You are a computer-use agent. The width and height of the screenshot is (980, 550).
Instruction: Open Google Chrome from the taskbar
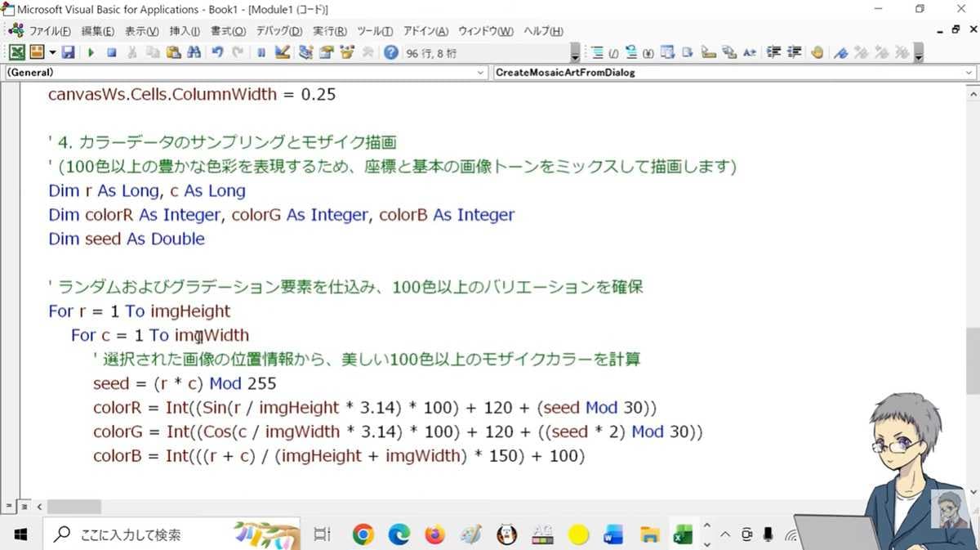point(363,534)
